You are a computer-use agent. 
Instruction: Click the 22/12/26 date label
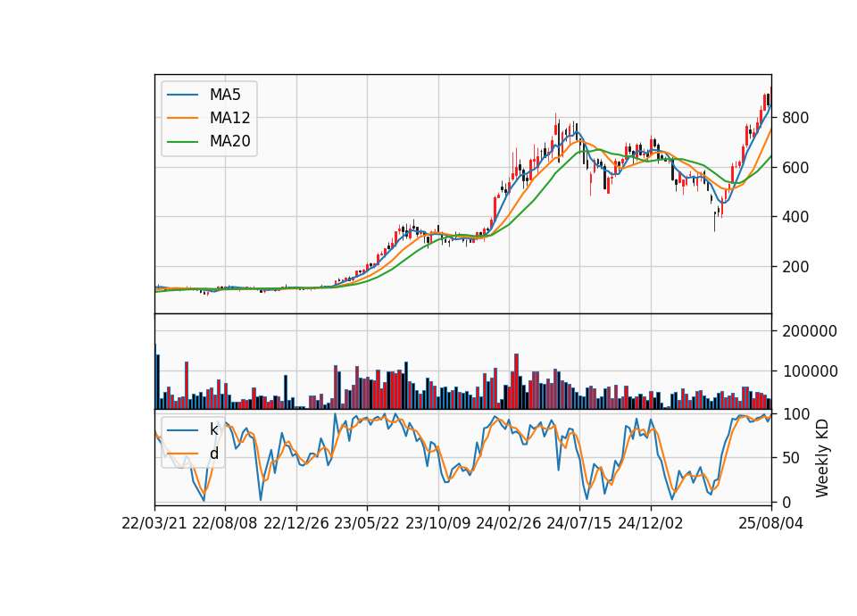click(296, 524)
